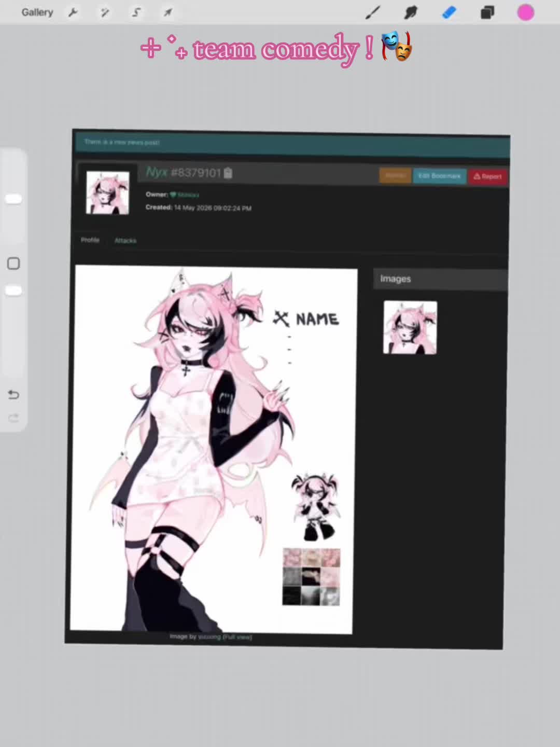The height and width of the screenshot is (747, 560).
Task: Open the Gallery view
Action: point(37,12)
